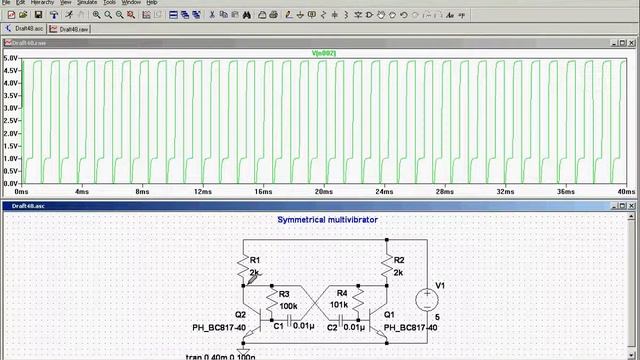Click the Autorange toolbar icon
Screen dimensions: 640x360
coord(146,15)
